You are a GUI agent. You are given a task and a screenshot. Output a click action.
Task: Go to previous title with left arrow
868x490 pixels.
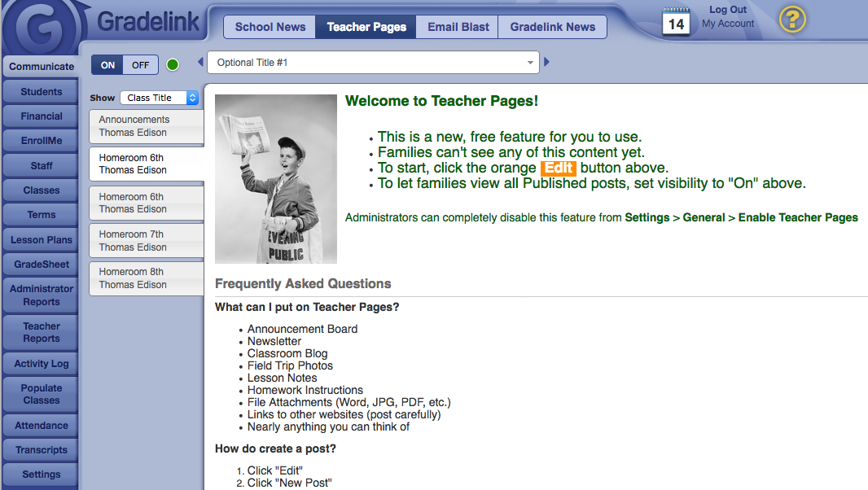coord(201,63)
